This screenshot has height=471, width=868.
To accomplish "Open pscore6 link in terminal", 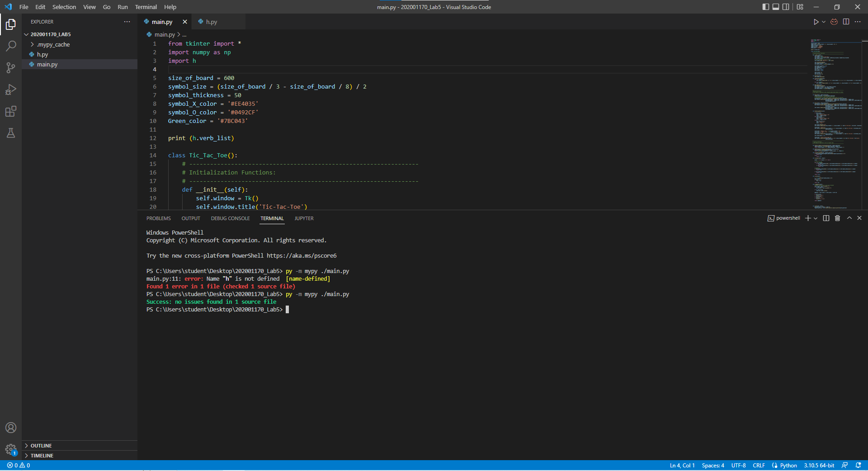I will click(x=302, y=255).
